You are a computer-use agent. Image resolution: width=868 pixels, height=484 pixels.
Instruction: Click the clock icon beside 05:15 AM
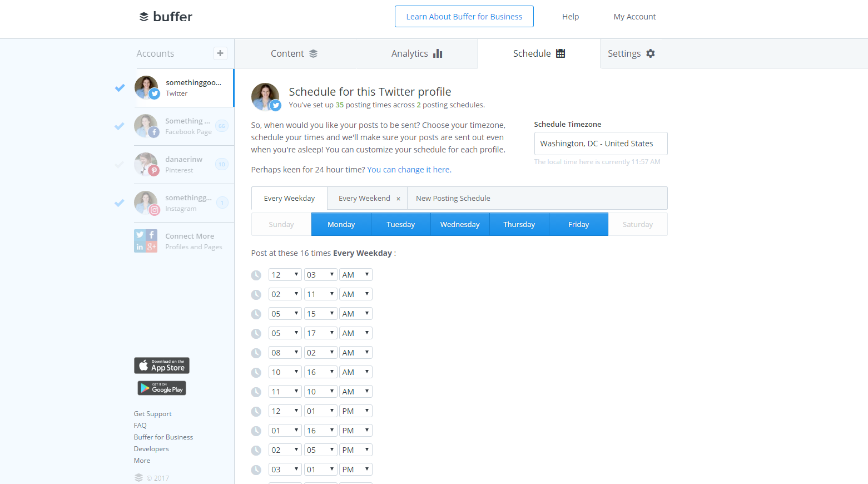point(256,314)
